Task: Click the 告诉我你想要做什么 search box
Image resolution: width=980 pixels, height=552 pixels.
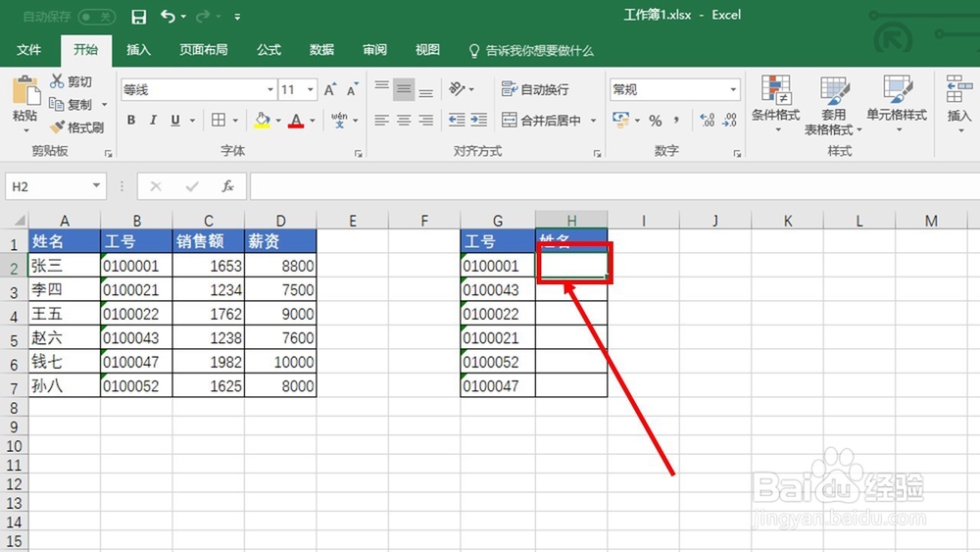Action: point(531,51)
